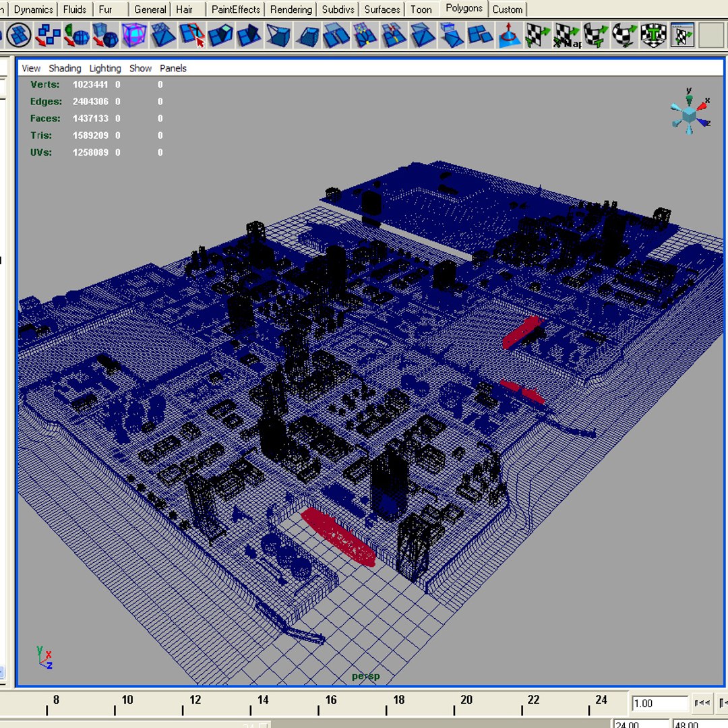
Task: Click the wedge-shaped polygon shelf icon
Action: [x=278, y=35]
